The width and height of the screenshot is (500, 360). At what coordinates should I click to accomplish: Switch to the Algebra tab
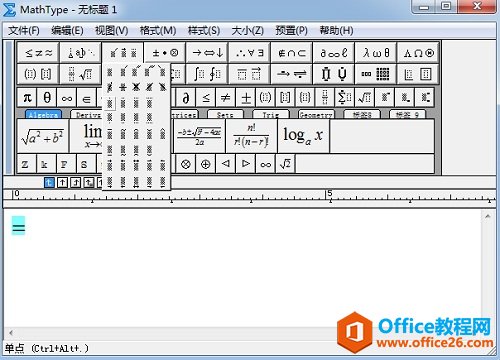tap(43, 114)
